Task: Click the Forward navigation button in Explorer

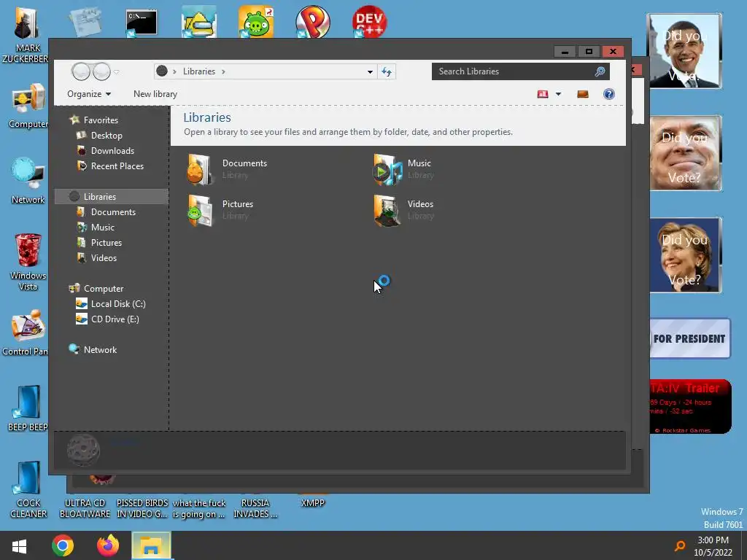Action: pos(102,71)
